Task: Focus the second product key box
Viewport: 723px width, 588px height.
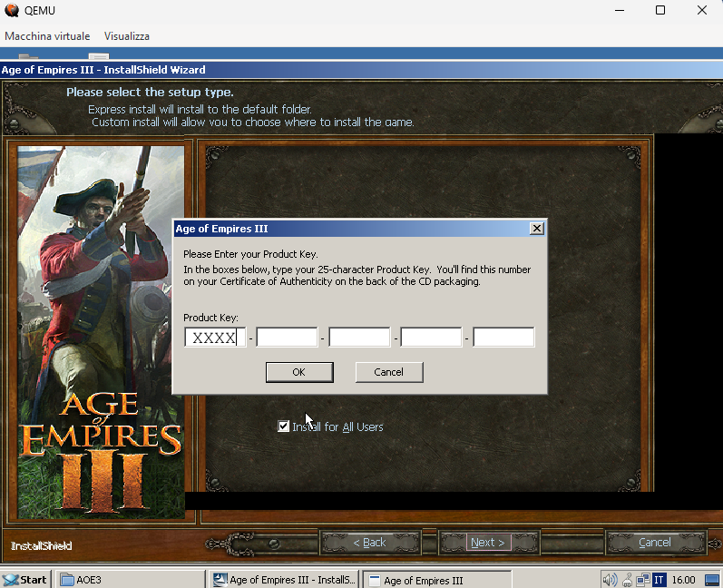Action: [287, 338]
